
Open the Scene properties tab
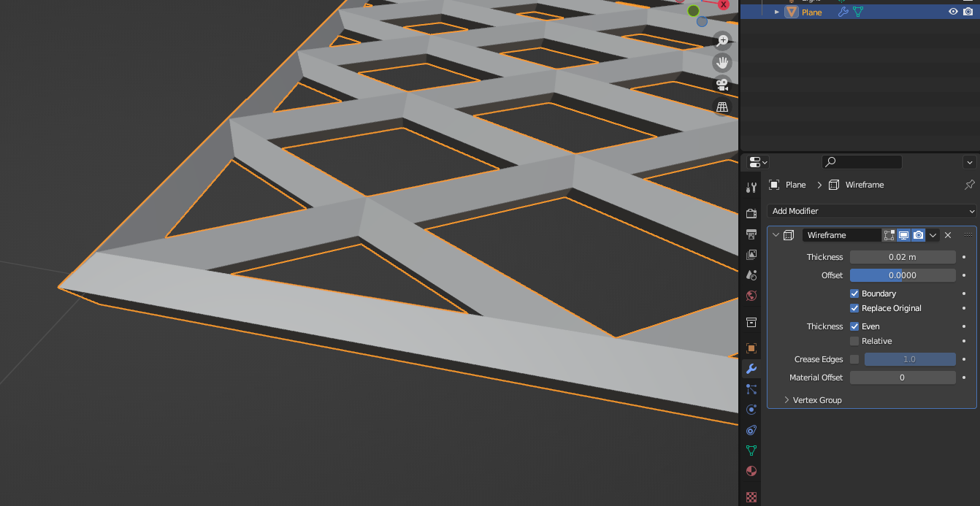point(751,275)
